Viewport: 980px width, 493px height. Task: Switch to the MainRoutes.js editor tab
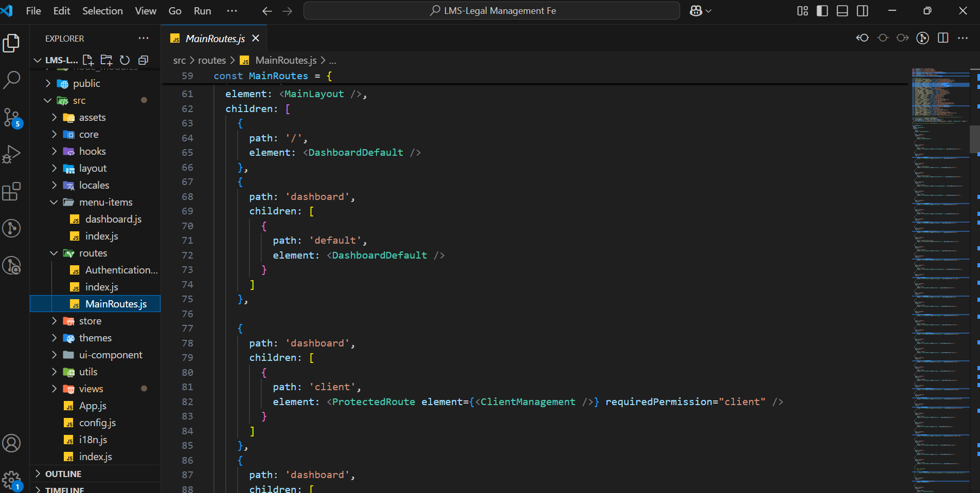click(215, 39)
